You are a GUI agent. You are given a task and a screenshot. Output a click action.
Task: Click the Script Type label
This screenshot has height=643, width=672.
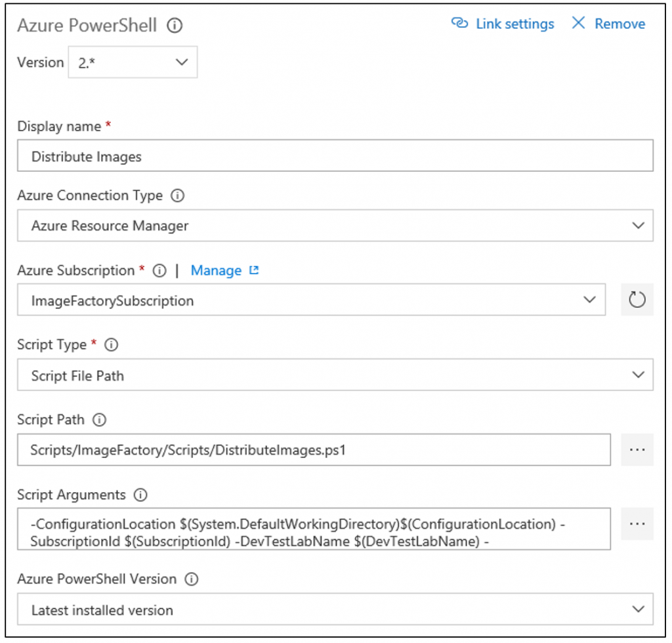(x=52, y=345)
